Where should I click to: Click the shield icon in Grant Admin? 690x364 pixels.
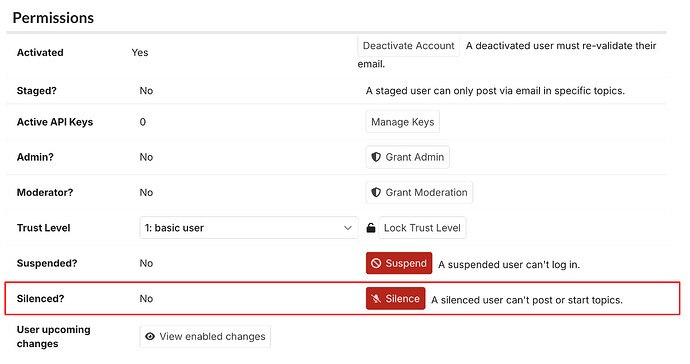click(376, 157)
